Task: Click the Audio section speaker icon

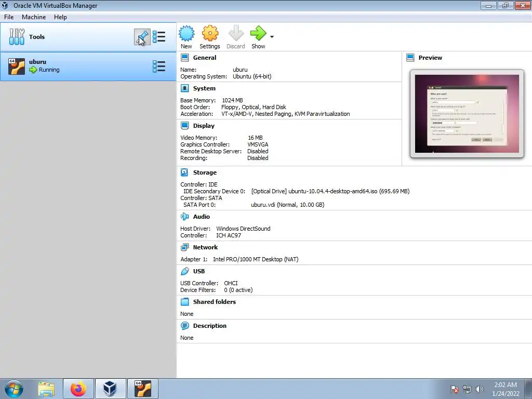Action: click(184, 217)
